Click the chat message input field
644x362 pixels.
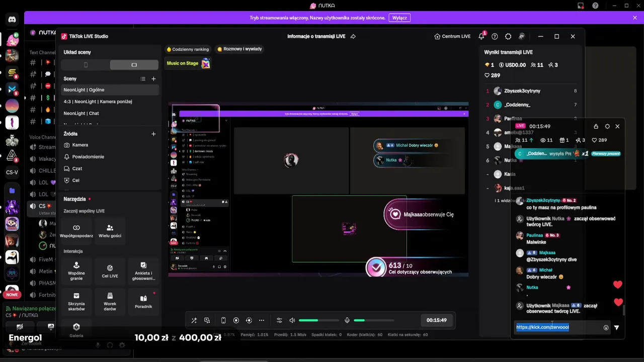(x=557, y=327)
